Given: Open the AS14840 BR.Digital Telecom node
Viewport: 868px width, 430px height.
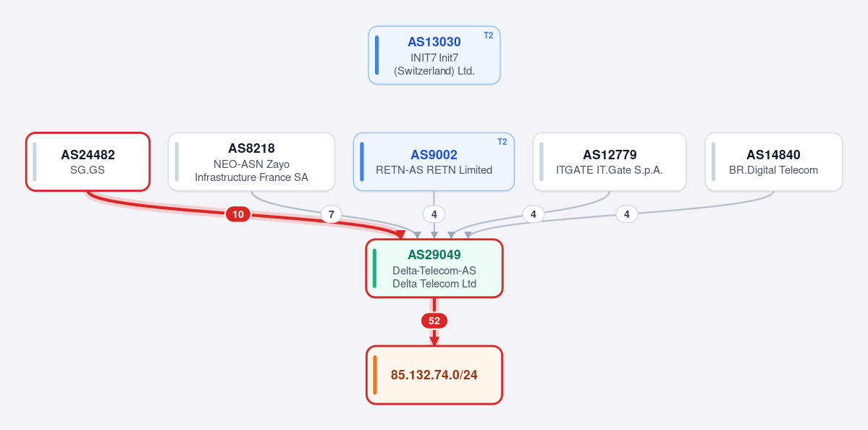Looking at the screenshot, I should pos(773,161).
